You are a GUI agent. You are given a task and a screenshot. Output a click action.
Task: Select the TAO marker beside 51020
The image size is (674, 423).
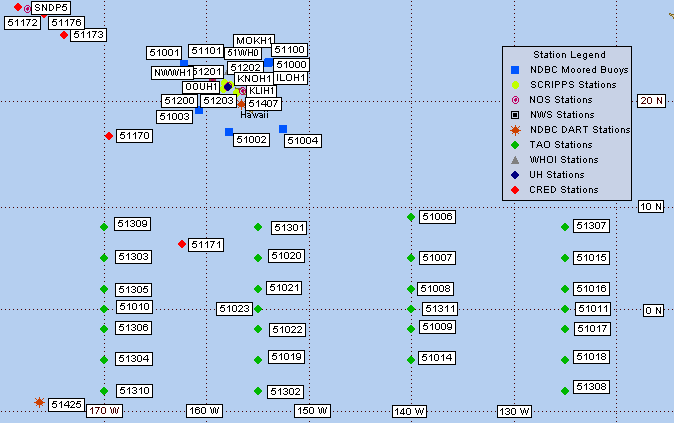(258, 258)
